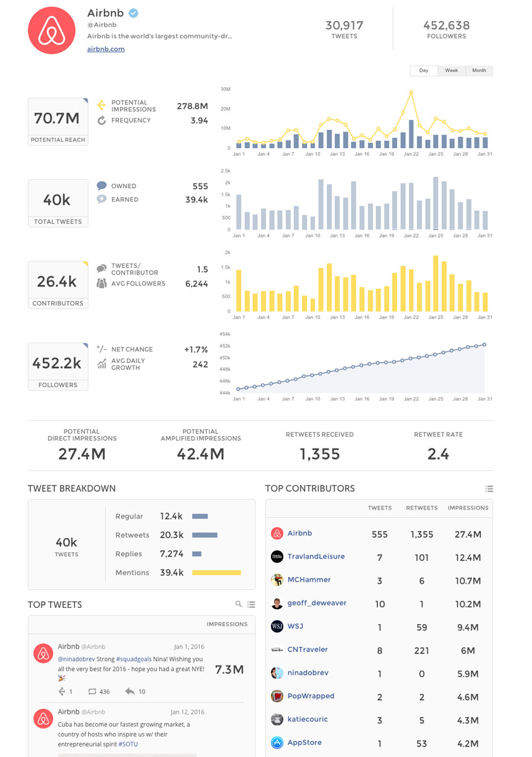Image resolution: width=532 pixels, height=757 pixels.
Task: Open the PopWrapped contributor profile name
Action: pos(311,696)
